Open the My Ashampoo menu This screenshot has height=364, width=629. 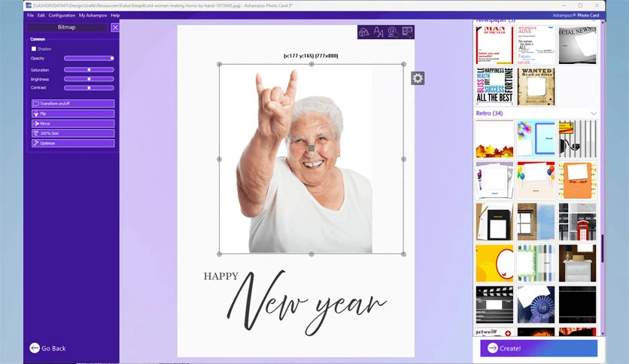93,15
